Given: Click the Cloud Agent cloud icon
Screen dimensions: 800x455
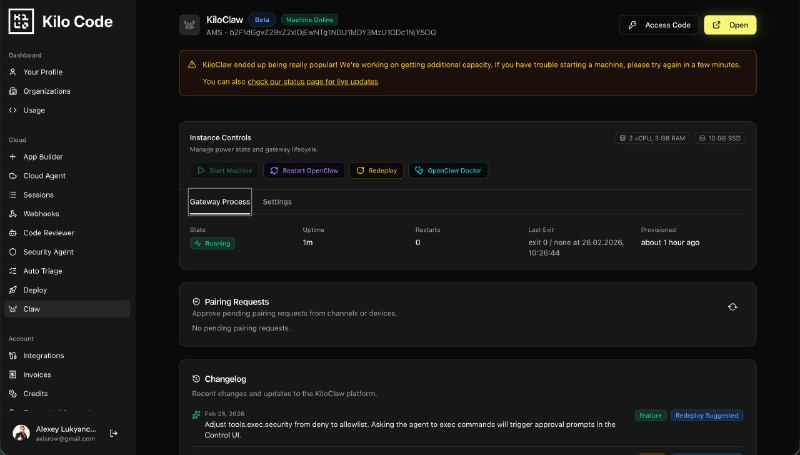Looking at the screenshot, I should (x=13, y=176).
